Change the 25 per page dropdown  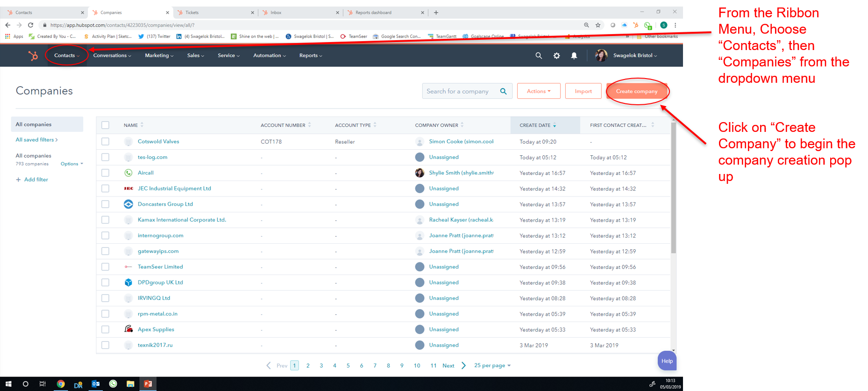pos(492,366)
